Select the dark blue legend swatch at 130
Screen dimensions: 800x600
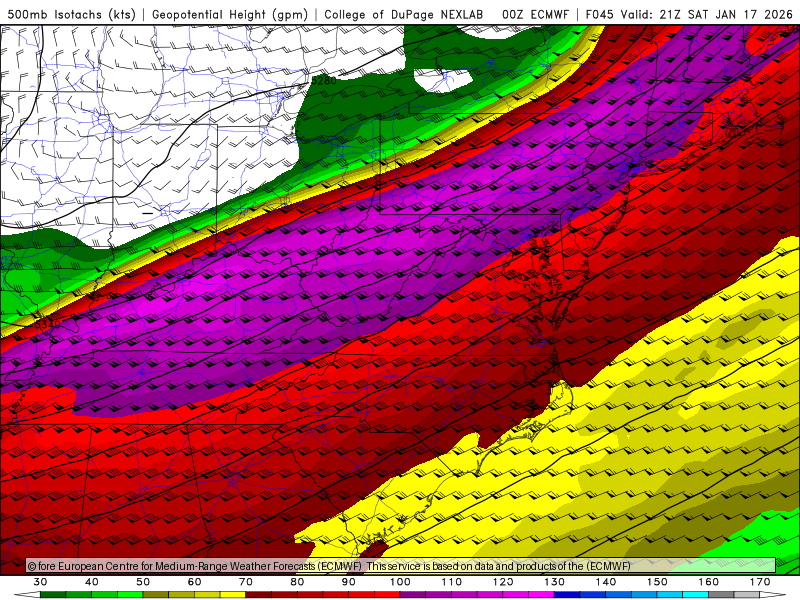[567, 595]
